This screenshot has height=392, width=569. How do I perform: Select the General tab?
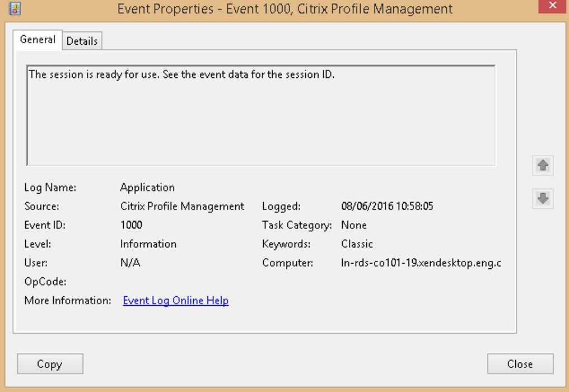38,40
